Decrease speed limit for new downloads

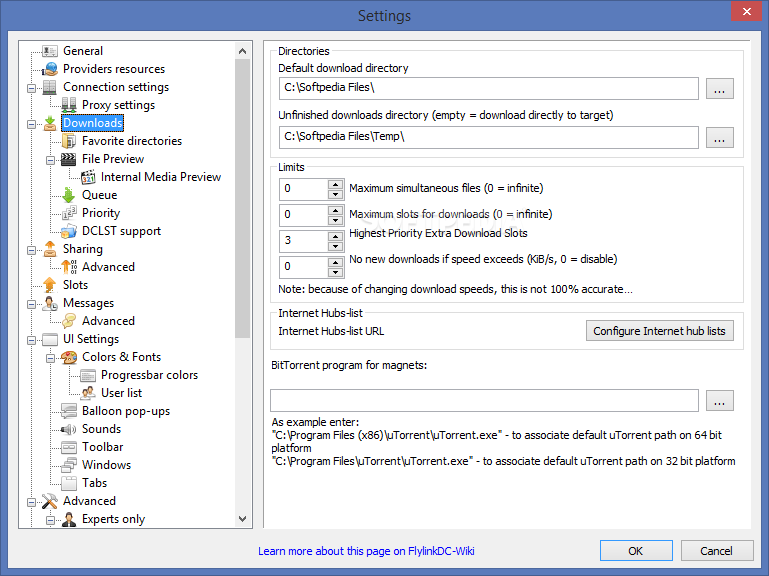[x=335, y=273]
